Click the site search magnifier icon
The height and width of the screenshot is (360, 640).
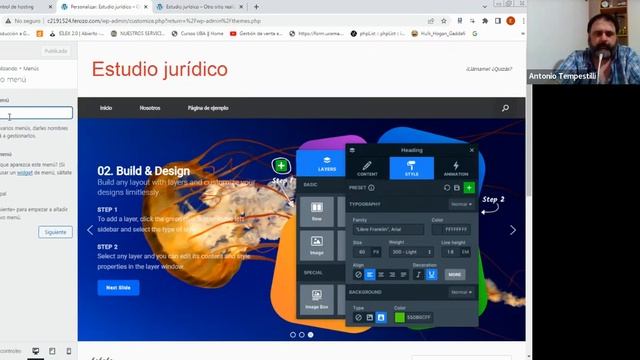[x=505, y=108]
